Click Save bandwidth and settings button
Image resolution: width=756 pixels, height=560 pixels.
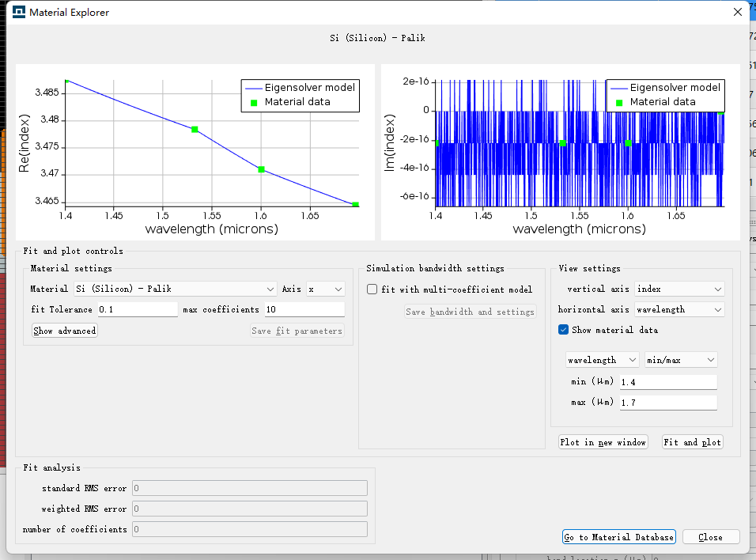coord(470,312)
